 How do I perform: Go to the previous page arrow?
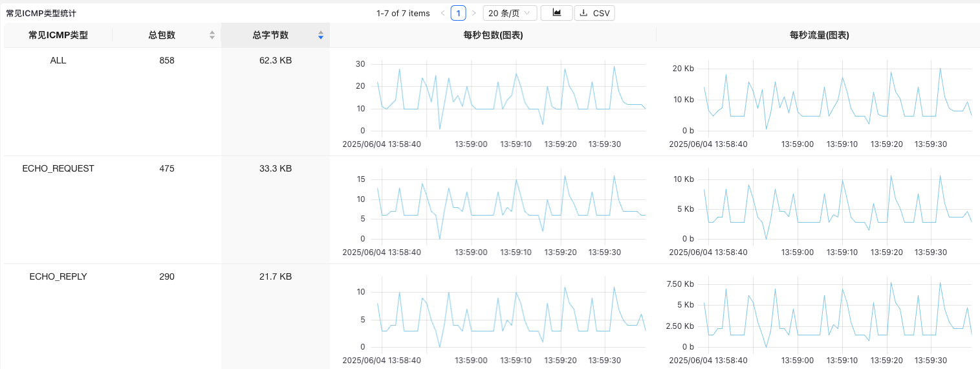coord(442,13)
